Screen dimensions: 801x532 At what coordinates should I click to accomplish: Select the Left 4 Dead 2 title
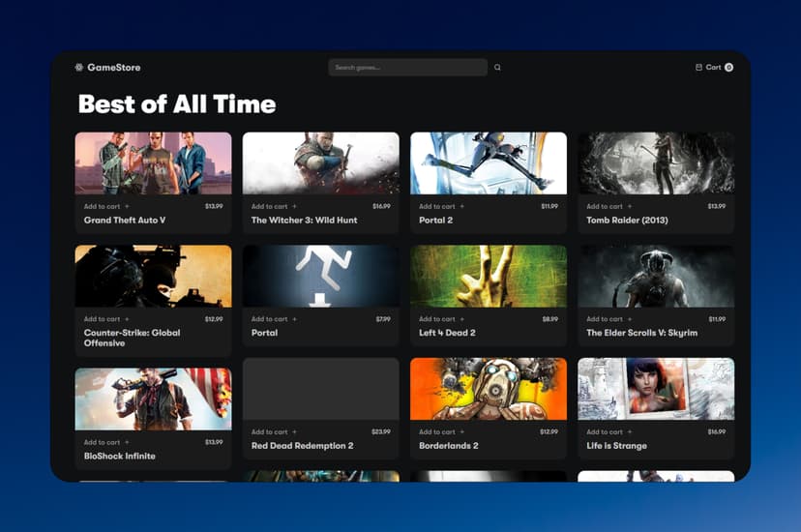(x=447, y=333)
